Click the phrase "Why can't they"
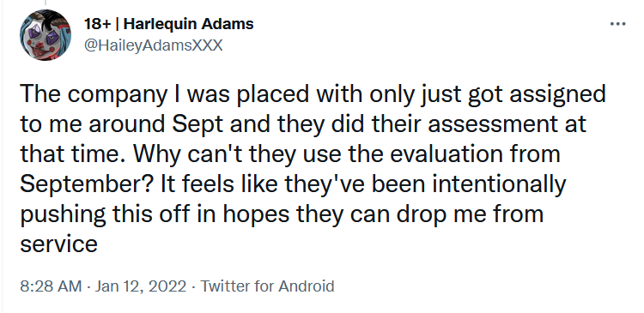Screen dimensions: 644x313 coord(216,154)
